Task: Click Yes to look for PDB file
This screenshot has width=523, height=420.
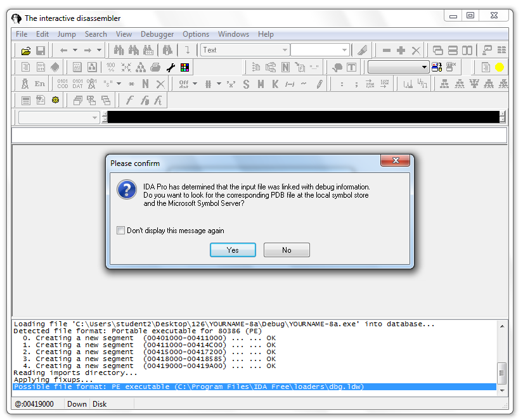Action: [x=233, y=250]
